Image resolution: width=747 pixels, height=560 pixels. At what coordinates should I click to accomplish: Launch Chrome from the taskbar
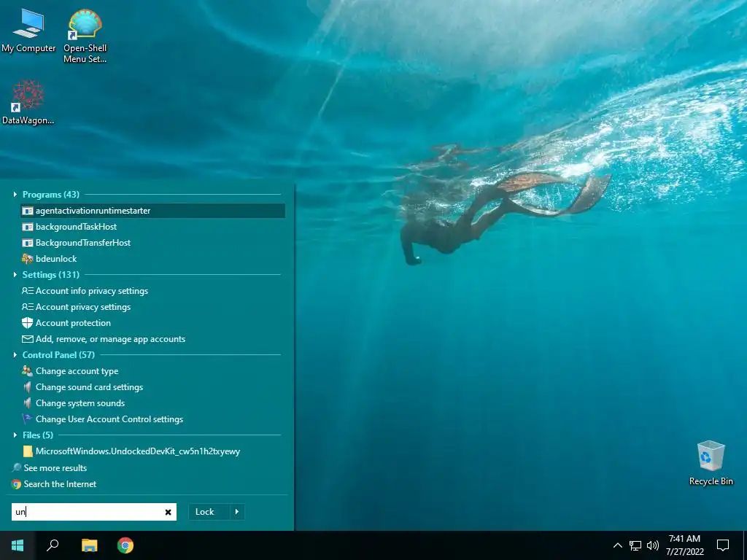tap(125, 545)
